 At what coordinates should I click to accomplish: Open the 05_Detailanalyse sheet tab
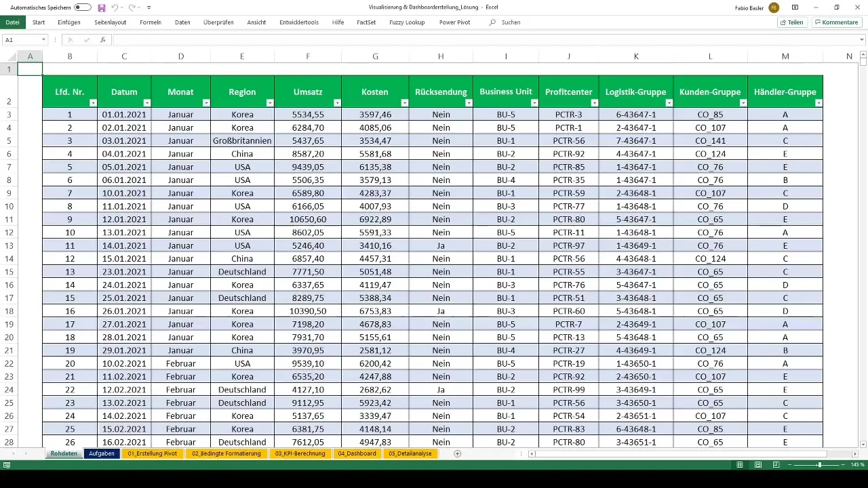pyautogui.click(x=410, y=453)
